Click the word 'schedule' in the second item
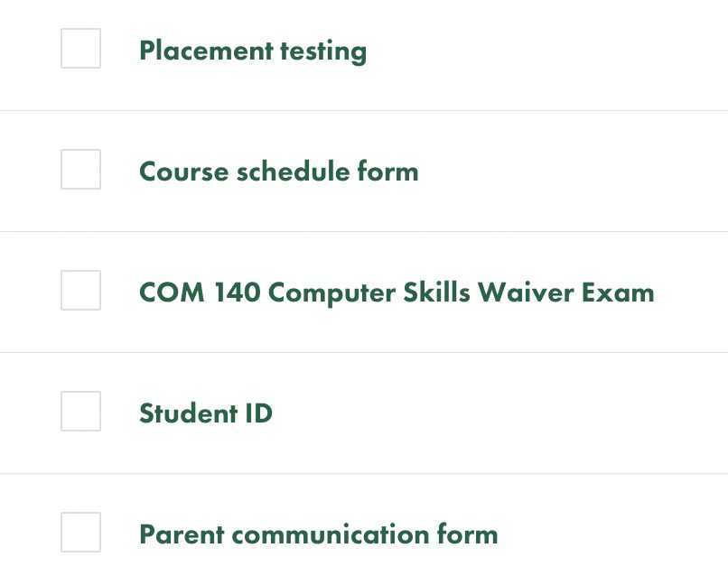This screenshot has height=585, width=728. click(293, 172)
